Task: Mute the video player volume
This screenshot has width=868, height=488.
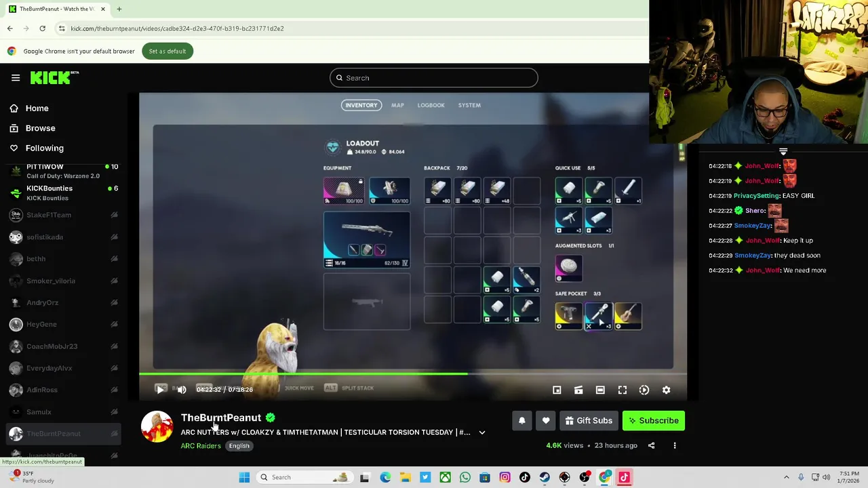Action: [182, 390]
